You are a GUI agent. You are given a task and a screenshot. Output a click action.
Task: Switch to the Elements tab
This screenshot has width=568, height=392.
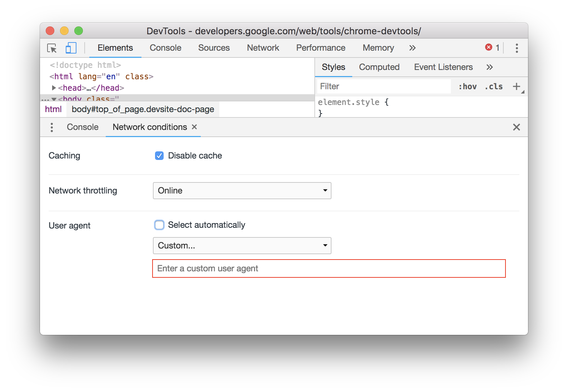pos(115,48)
